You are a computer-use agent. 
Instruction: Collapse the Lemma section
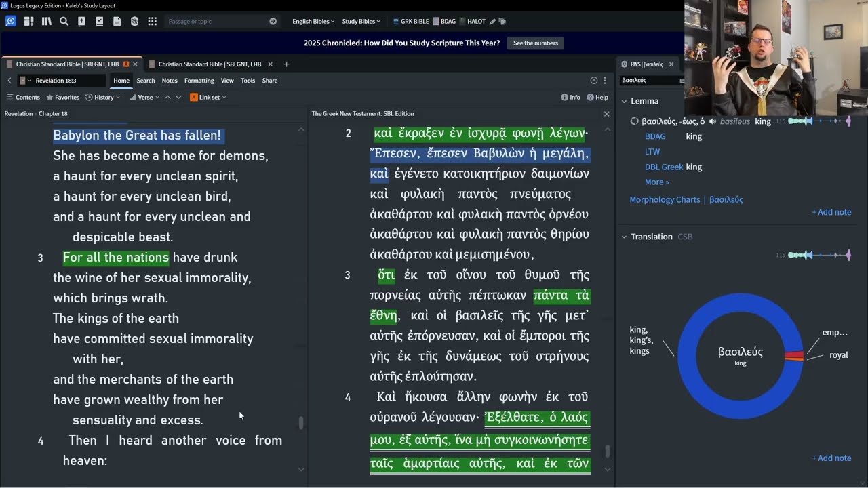(x=624, y=101)
